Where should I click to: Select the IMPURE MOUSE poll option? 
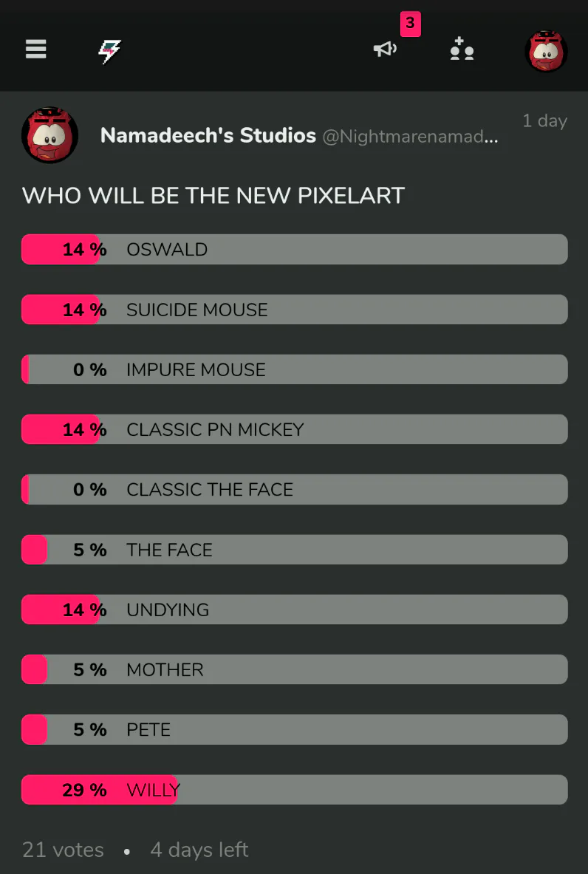pyautogui.click(x=294, y=369)
